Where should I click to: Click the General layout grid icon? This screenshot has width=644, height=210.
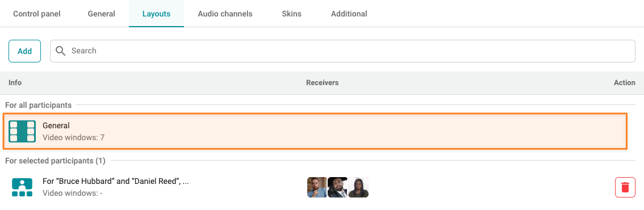coord(22,131)
